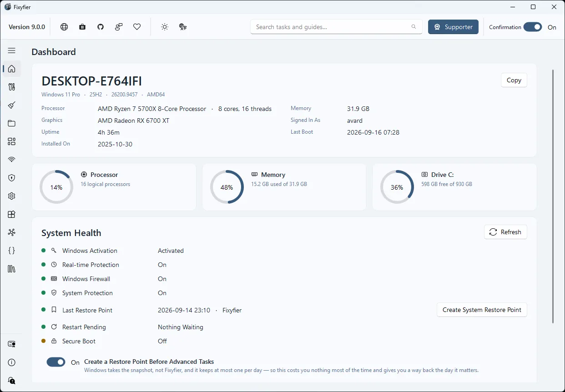565x392 pixels.
Task: Open the boxes-with-diamond sidebar icon
Action: coord(12,214)
